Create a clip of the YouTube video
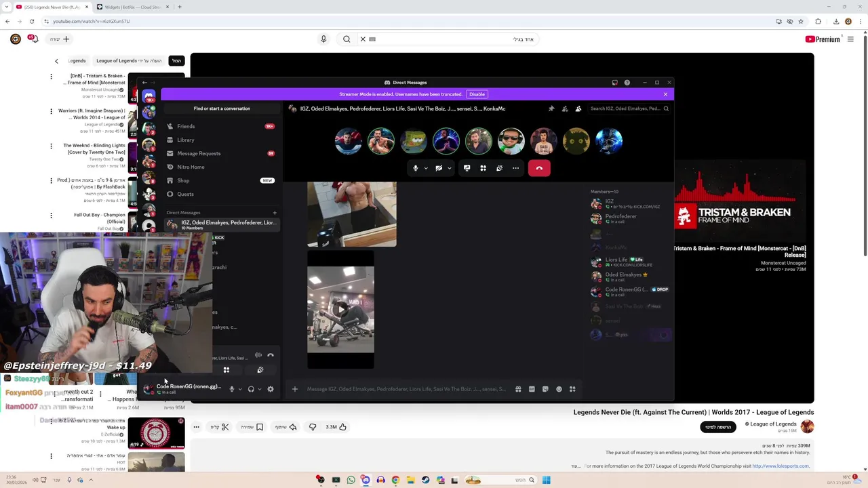The width and height of the screenshot is (868, 488). pyautogui.click(x=220, y=427)
